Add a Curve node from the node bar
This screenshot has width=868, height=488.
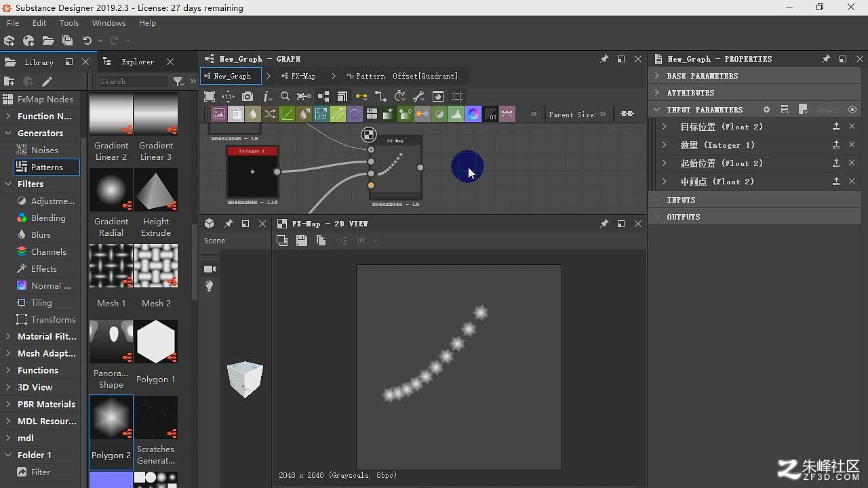[287, 114]
